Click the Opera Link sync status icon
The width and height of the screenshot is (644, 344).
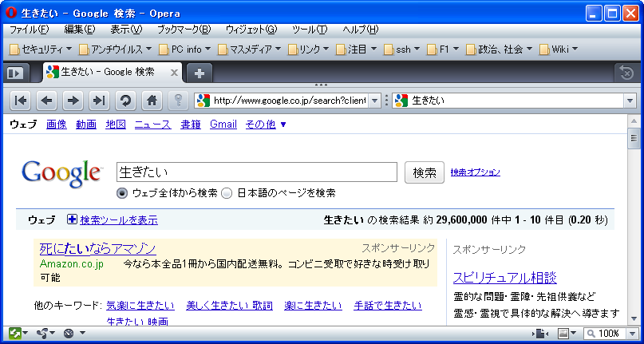[15, 333]
